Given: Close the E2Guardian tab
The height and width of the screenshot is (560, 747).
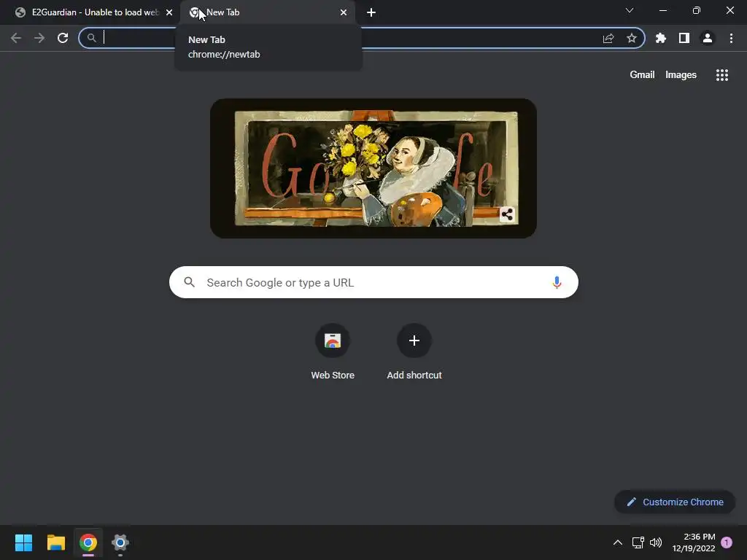Looking at the screenshot, I should (x=169, y=12).
